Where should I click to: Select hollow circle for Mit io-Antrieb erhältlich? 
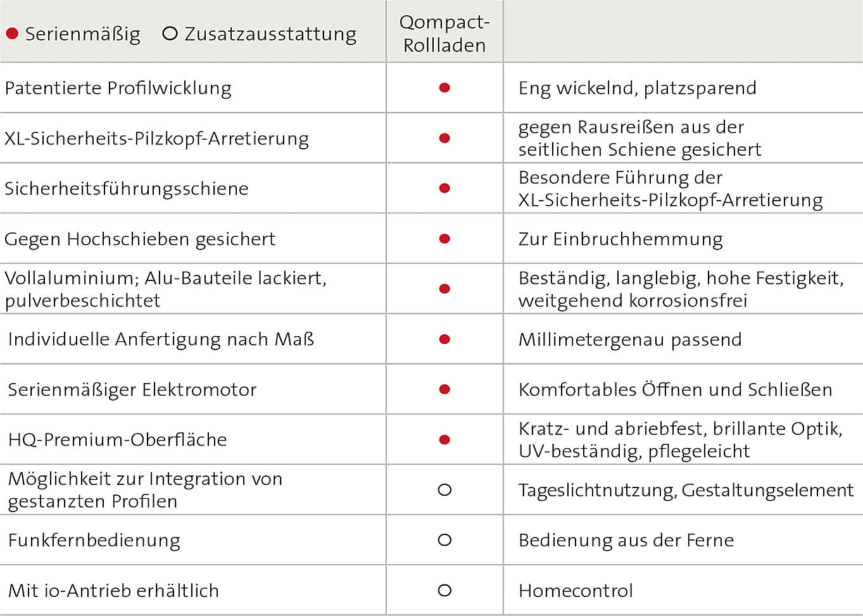click(444, 590)
